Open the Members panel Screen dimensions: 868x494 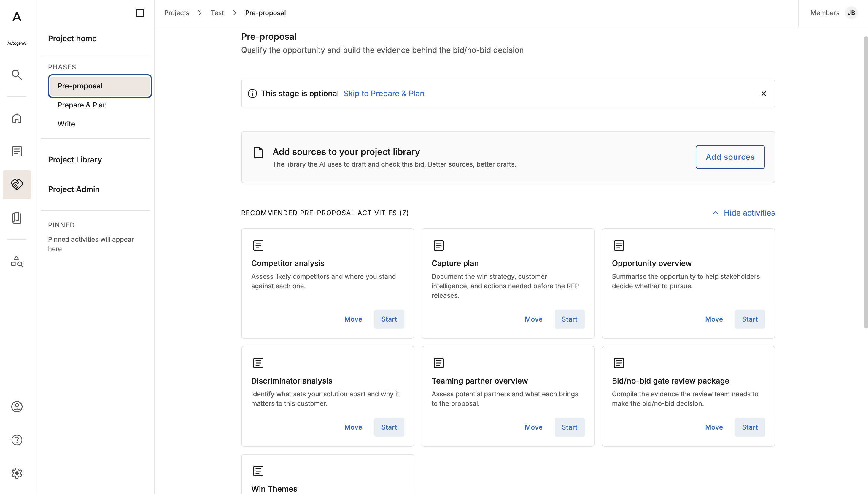tap(825, 13)
